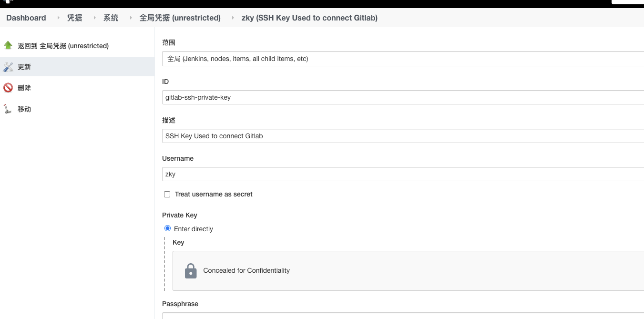Click breadcrumb arrow after 系统

(131, 18)
